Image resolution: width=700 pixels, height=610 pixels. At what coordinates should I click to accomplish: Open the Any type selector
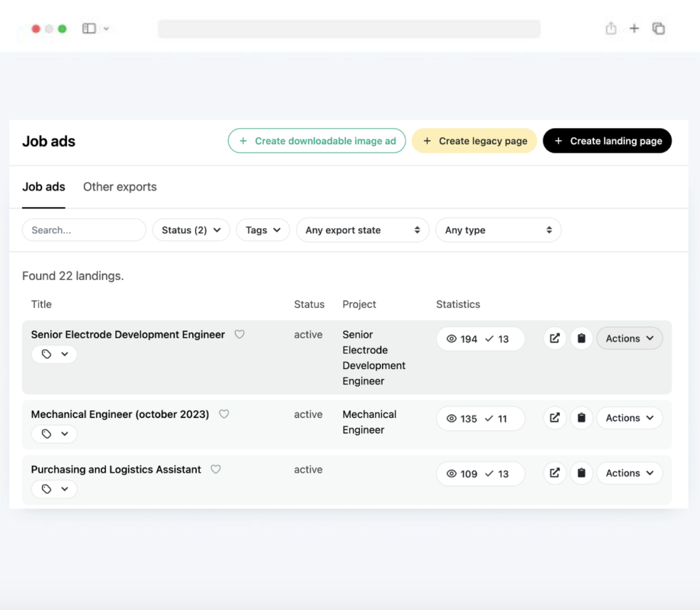(498, 230)
